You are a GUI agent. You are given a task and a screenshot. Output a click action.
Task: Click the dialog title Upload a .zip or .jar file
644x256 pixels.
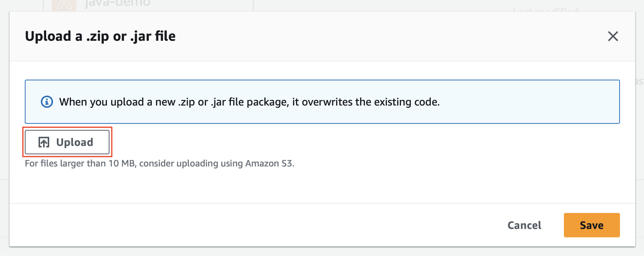[x=100, y=36]
